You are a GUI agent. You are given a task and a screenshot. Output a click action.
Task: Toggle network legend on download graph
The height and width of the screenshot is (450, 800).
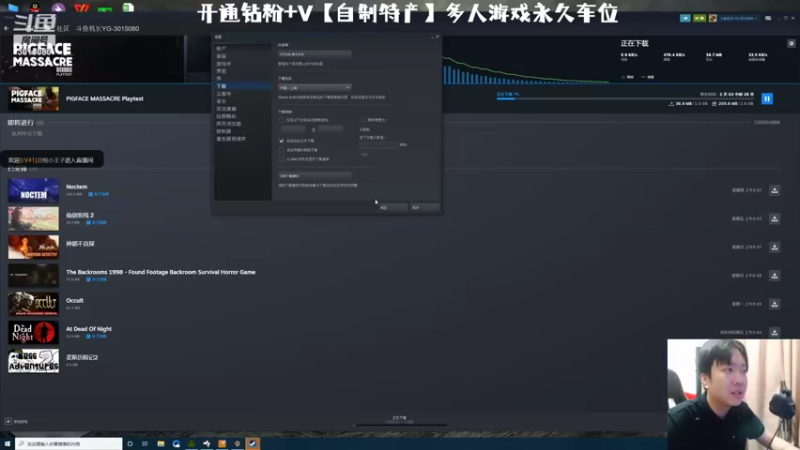(x=628, y=77)
